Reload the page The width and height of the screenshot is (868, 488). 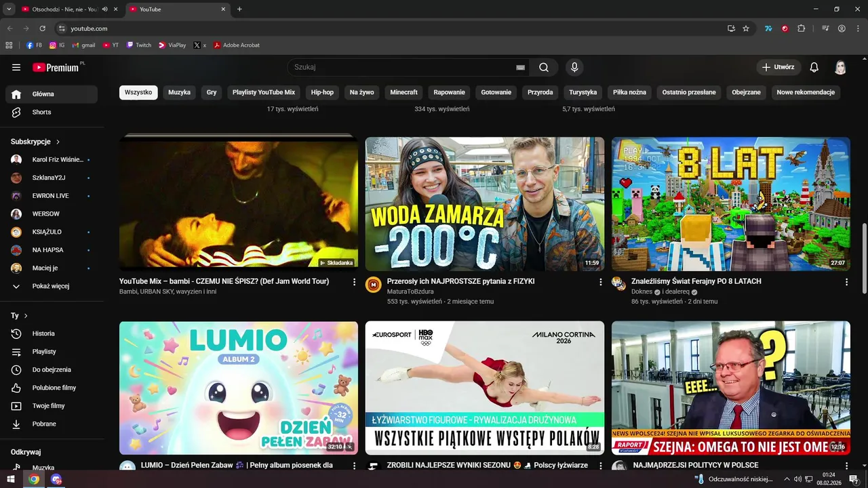pos(42,28)
